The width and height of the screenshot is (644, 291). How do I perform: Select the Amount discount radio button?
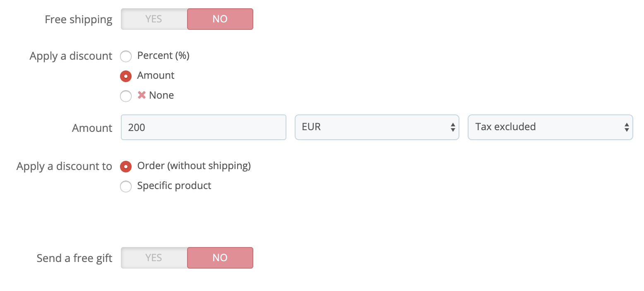pyautogui.click(x=126, y=76)
